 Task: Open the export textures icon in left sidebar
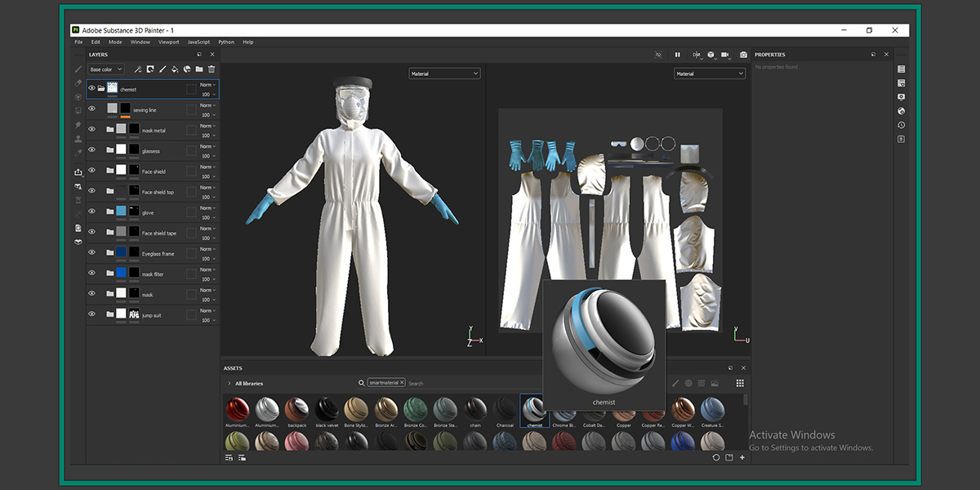pos(78,172)
